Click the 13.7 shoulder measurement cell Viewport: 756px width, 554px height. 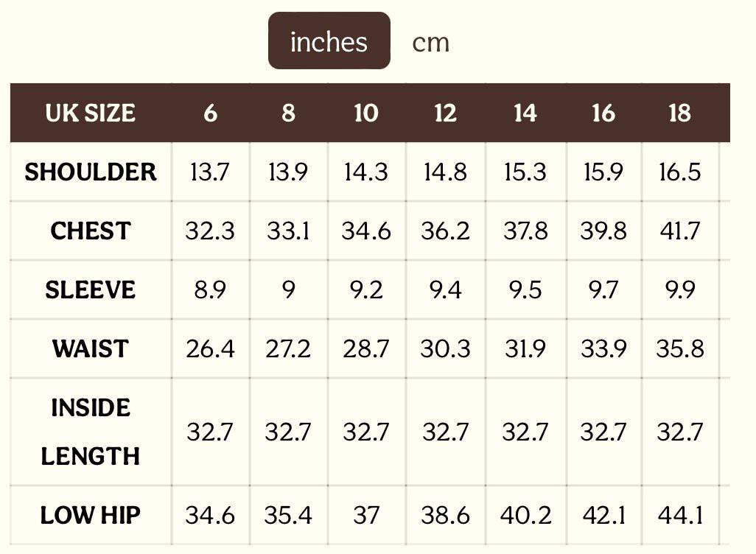tap(210, 172)
